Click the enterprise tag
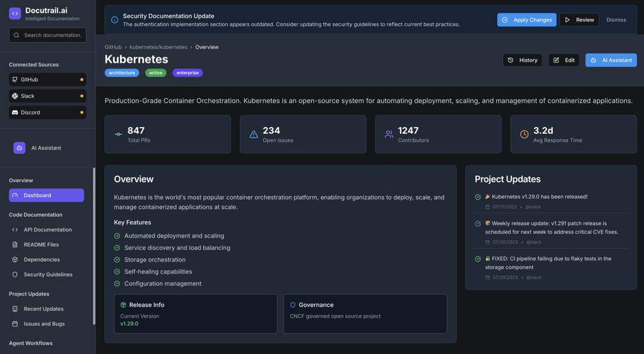 (187, 73)
